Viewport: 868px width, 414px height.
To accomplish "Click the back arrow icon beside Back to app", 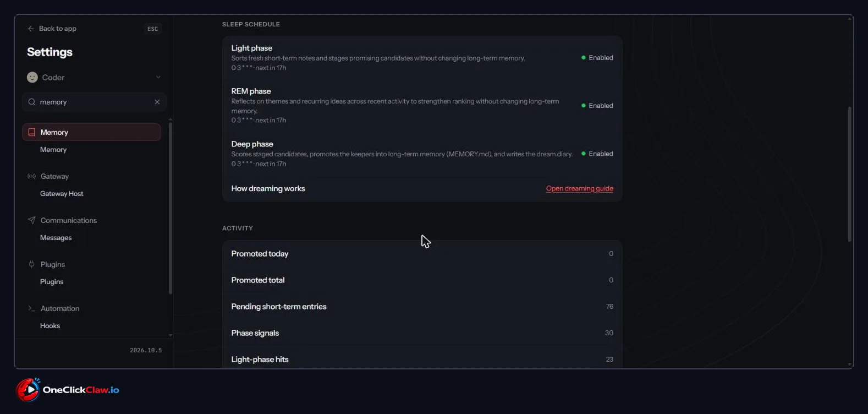I will [31, 29].
